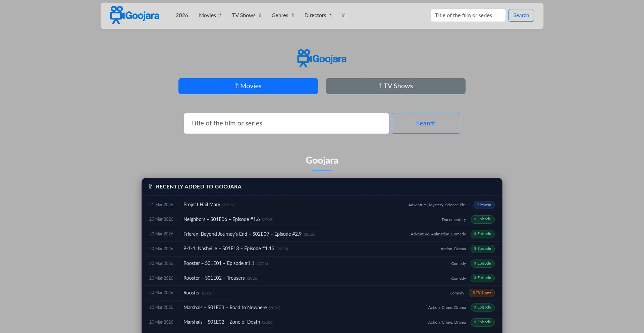
Task: Open Rooster S01E01 Episode #1.1
Action: tap(219, 263)
